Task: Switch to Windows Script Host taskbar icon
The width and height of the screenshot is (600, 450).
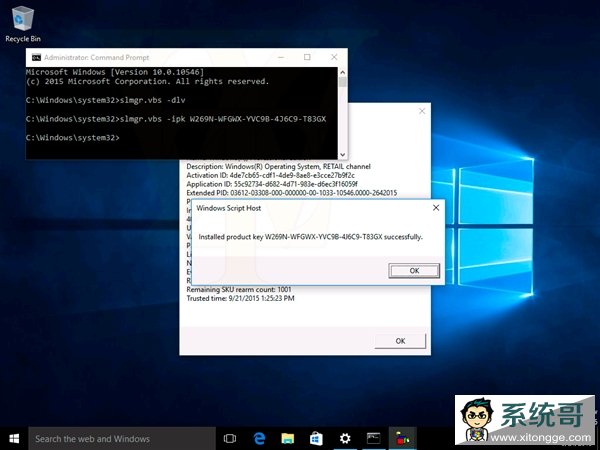Action: click(403, 439)
